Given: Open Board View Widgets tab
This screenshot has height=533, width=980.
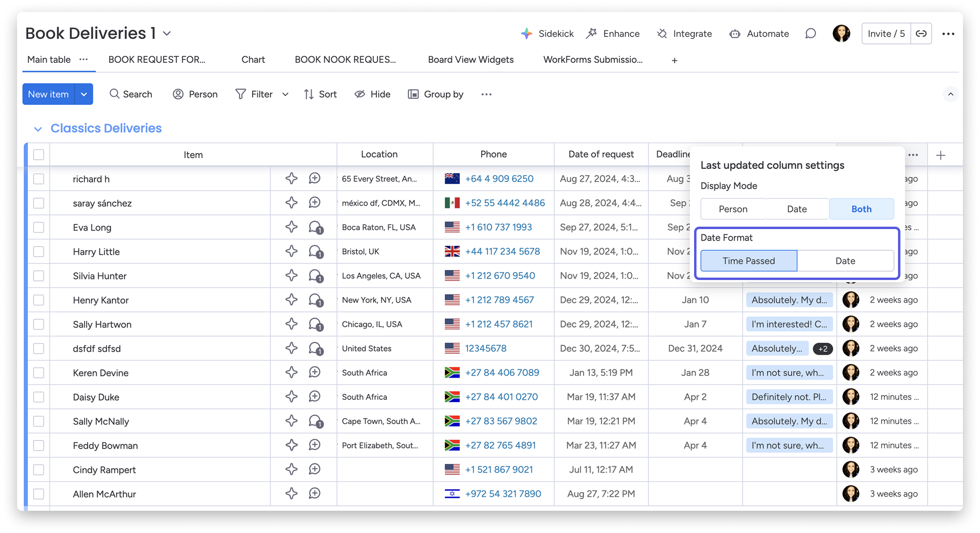Looking at the screenshot, I should coord(471,60).
